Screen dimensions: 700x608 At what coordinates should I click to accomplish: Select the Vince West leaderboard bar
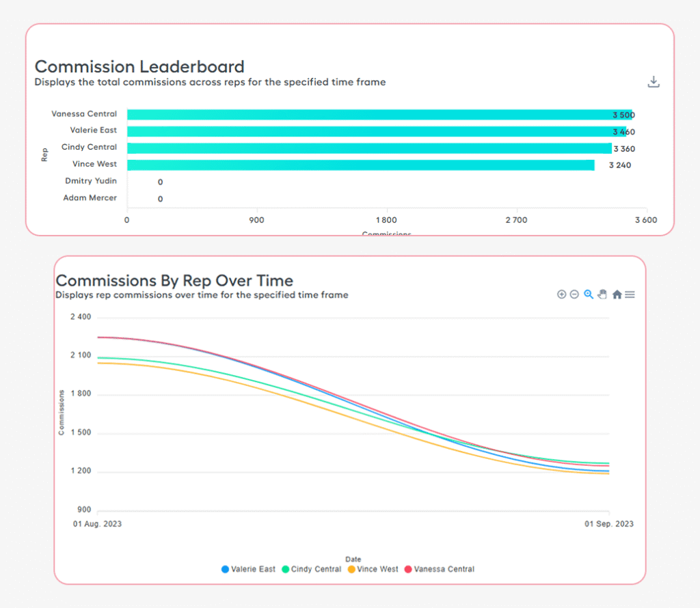coord(360,165)
